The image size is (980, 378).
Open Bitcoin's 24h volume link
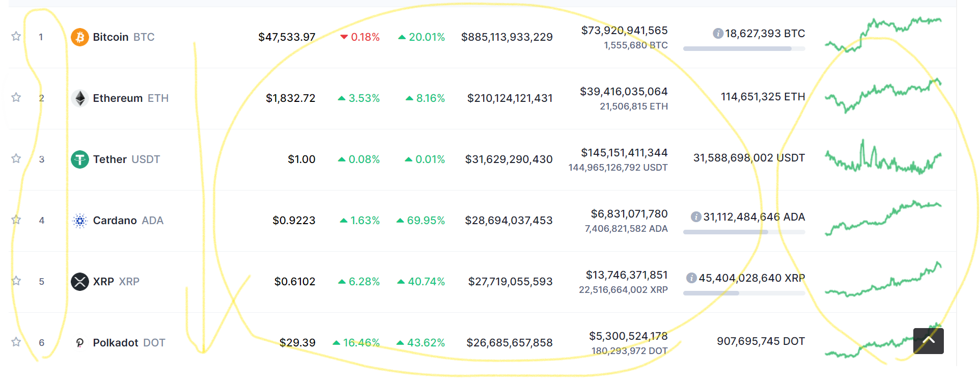coord(624,31)
